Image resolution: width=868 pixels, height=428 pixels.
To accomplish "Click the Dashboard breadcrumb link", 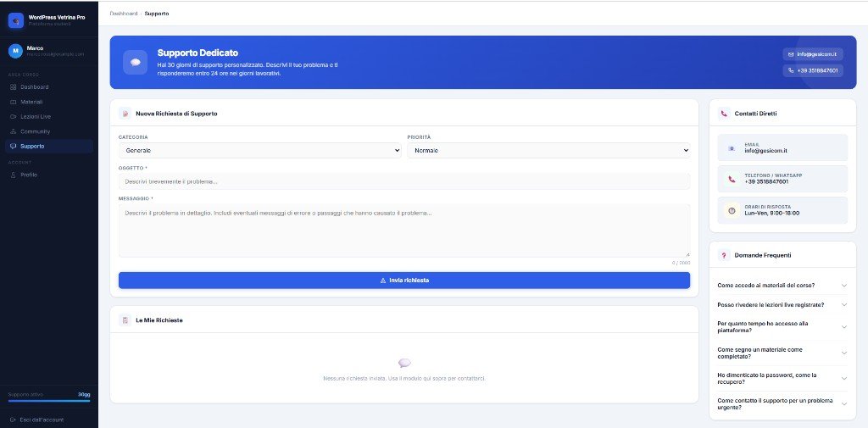I will pyautogui.click(x=124, y=14).
